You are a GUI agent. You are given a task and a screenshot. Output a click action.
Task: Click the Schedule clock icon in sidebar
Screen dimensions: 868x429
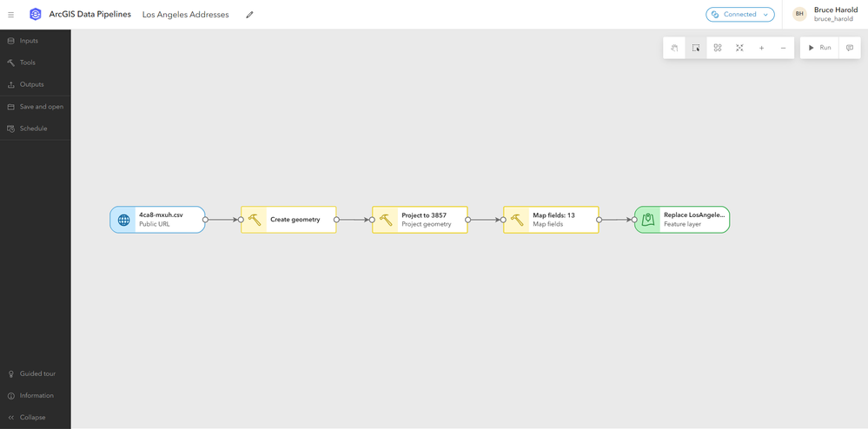[x=10, y=129]
